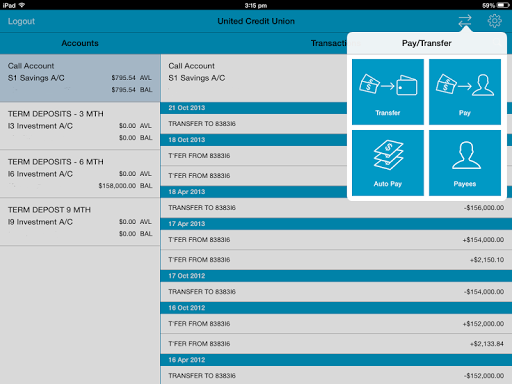Open the 21 Oct 2013 TRANSFER TO 8383I6 row
Viewport: 512px width, 384px height.
[254, 124]
